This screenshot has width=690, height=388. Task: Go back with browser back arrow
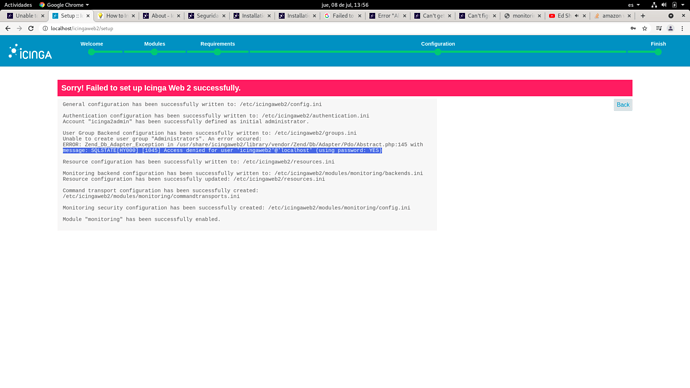pyautogui.click(x=7, y=28)
